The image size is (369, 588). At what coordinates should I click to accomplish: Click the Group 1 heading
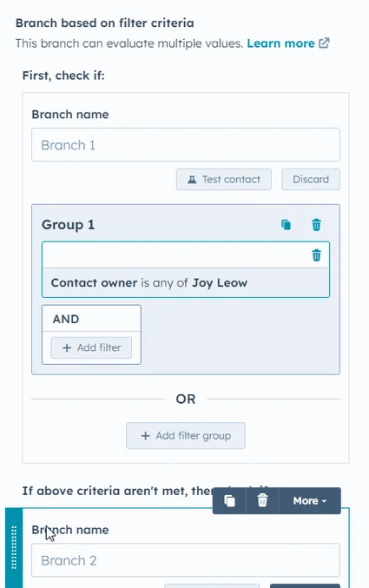pos(68,225)
